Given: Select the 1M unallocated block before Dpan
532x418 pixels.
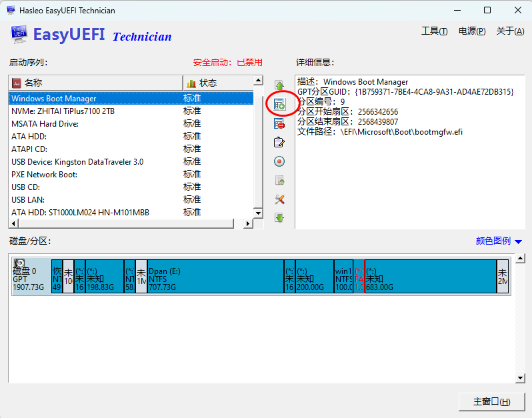Looking at the screenshot, I should coord(141,276).
